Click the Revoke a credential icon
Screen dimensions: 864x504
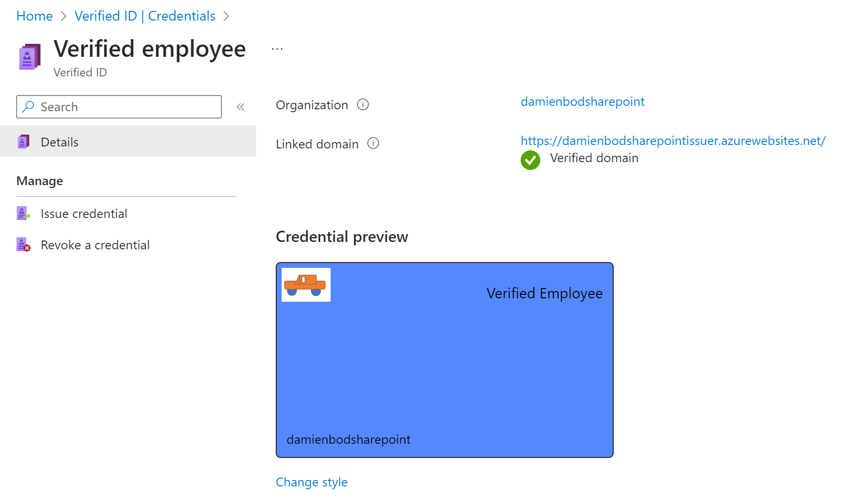click(x=23, y=244)
